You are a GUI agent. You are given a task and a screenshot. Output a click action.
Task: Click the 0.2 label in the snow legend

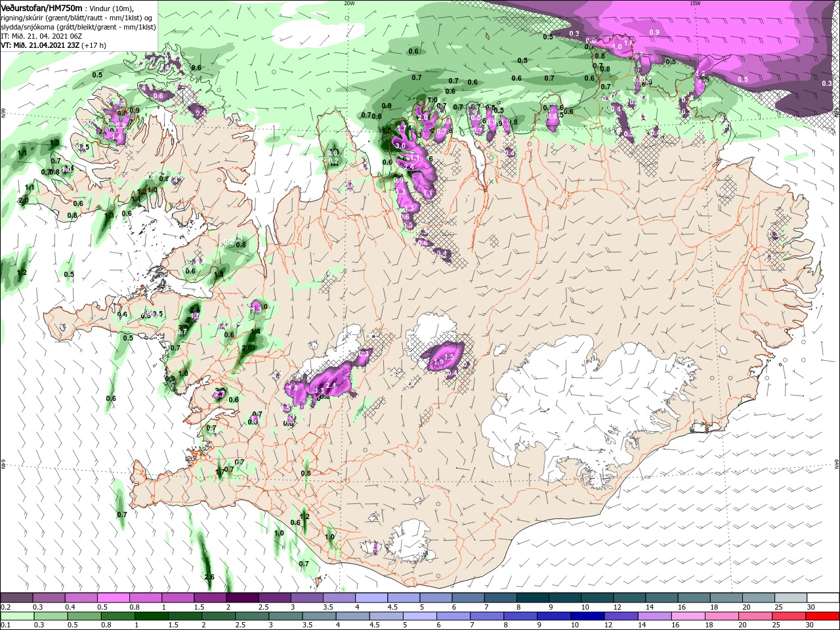tap(5, 607)
